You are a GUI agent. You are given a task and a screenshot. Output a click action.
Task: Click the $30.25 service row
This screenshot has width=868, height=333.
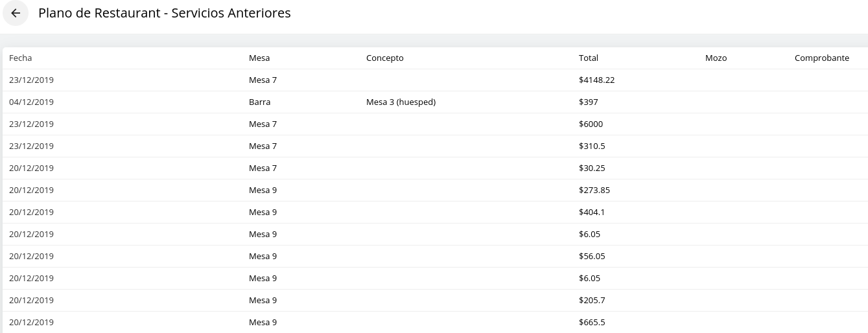pyautogui.click(x=592, y=168)
